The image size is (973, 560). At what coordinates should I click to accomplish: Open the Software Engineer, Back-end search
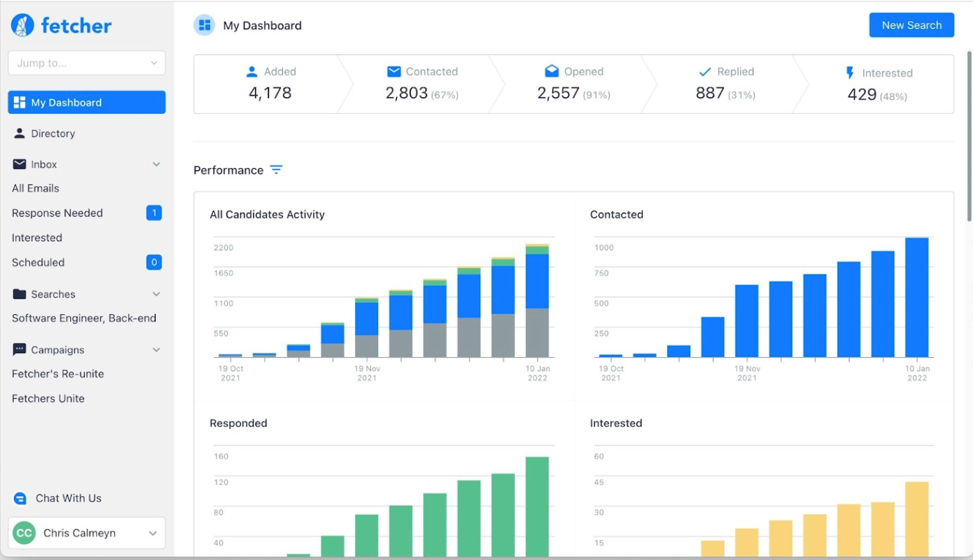pos(84,318)
